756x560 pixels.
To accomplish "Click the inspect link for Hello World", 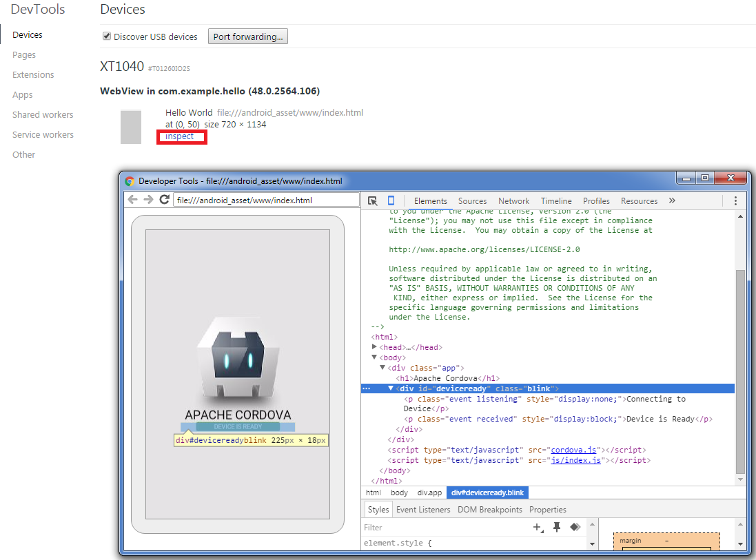I will [179, 136].
